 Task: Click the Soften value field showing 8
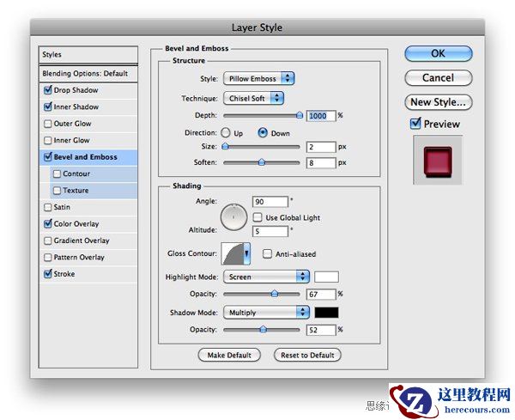point(321,162)
